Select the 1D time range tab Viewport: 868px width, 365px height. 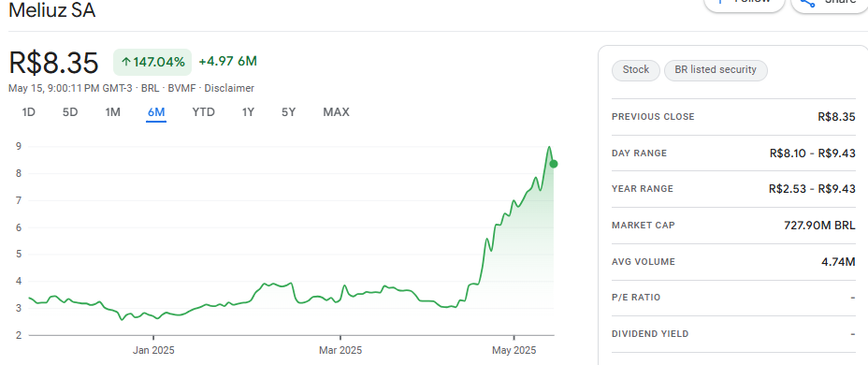28,112
